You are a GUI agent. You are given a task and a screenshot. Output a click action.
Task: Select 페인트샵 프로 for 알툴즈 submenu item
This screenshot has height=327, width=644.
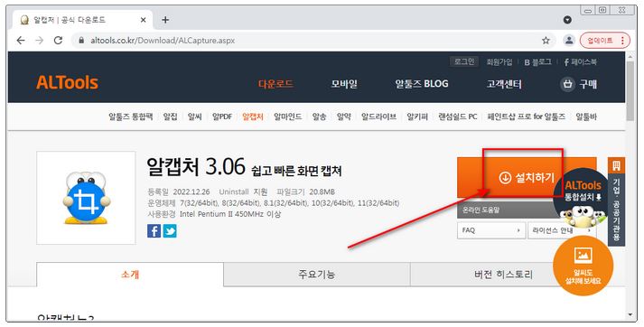pos(526,117)
